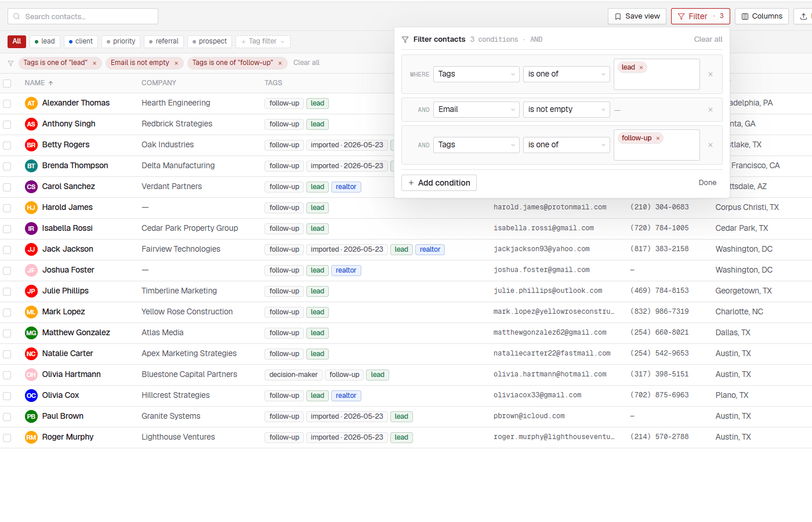Click the BT avatar for Brenda Thompson
Viewport: 812px width, 522px height.
tap(31, 166)
